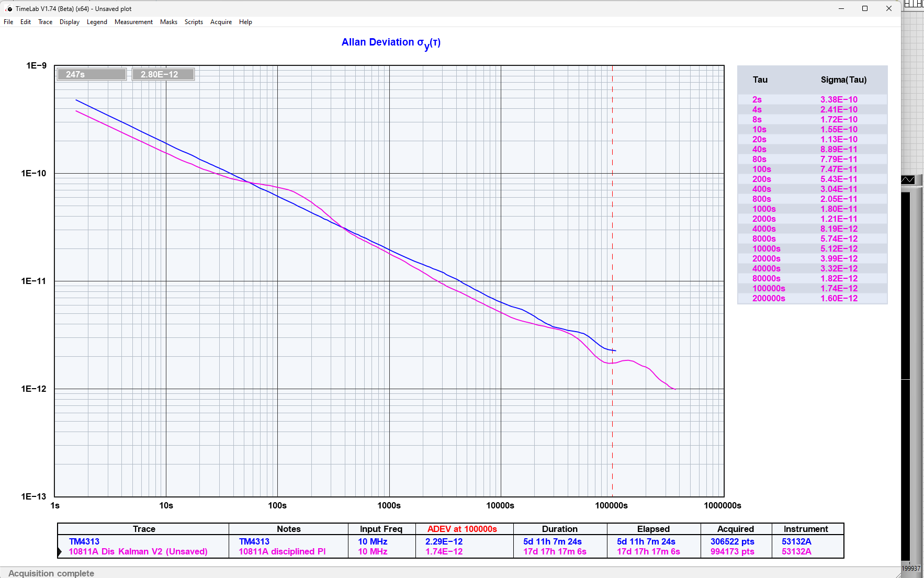The width and height of the screenshot is (924, 578).
Task: Click the TimeLab app icon in title bar
Action: pos(9,9)
